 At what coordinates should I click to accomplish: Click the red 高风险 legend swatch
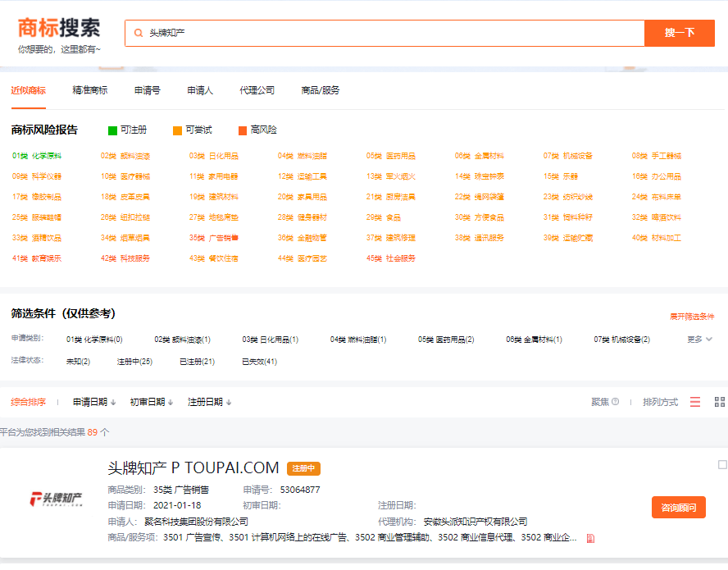pos(243,130)
